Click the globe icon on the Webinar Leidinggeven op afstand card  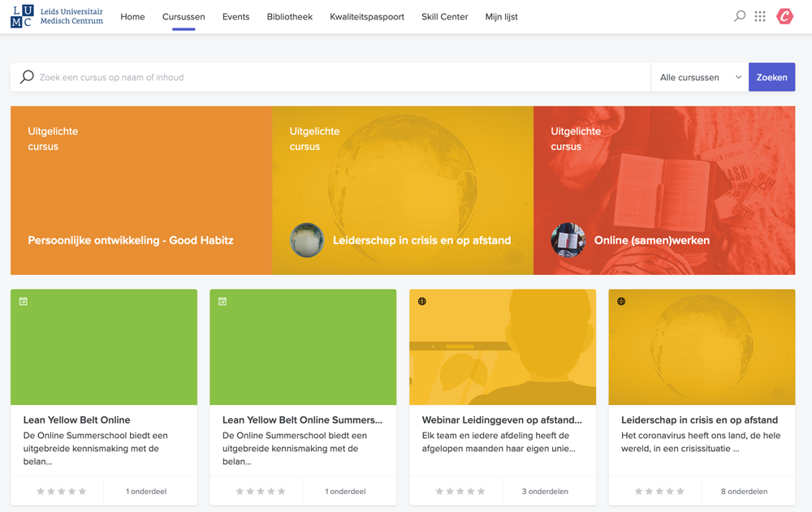tap(421, 301)
